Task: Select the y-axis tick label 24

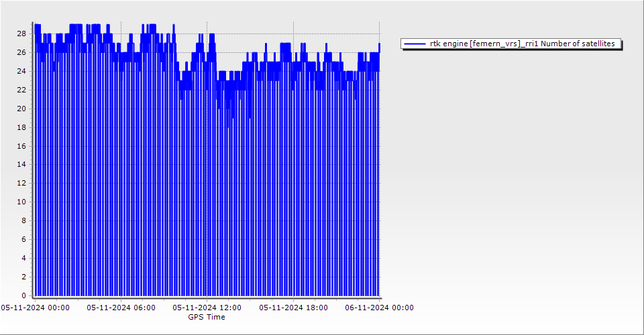Action: pos(21,71)
